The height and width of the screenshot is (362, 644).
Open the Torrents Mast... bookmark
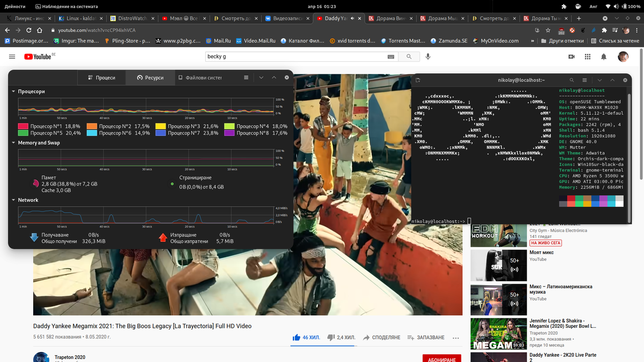point(403,41)
